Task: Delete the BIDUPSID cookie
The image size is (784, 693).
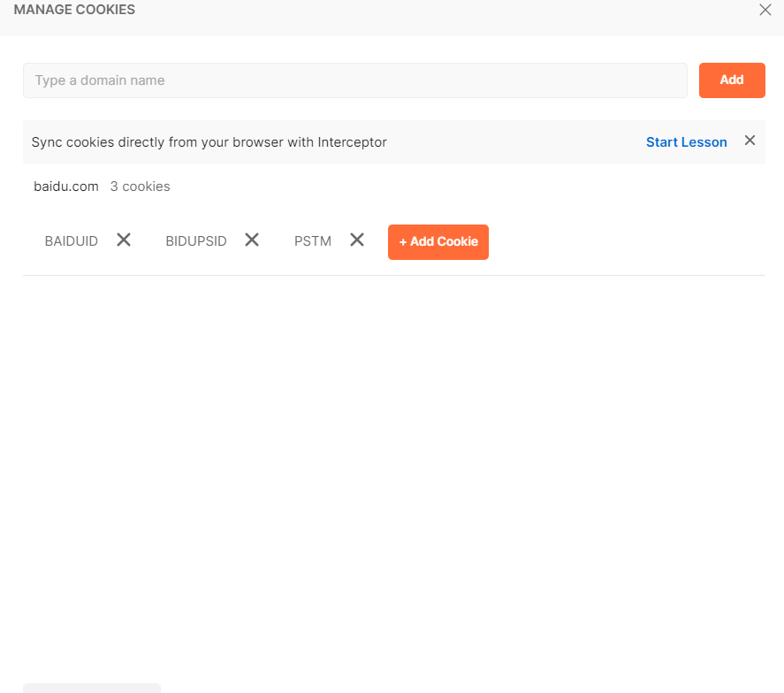Action: pos(252,240)
